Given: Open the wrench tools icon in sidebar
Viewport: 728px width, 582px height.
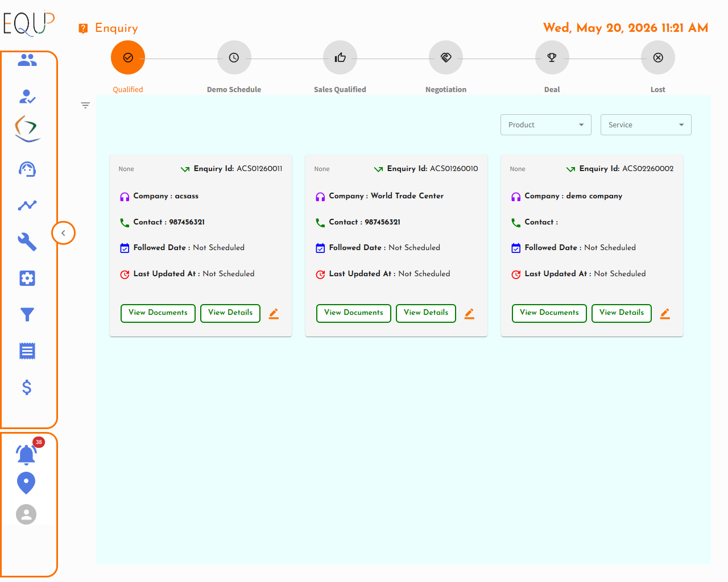Looking at the screenshot, I should [x=27, y=242].
